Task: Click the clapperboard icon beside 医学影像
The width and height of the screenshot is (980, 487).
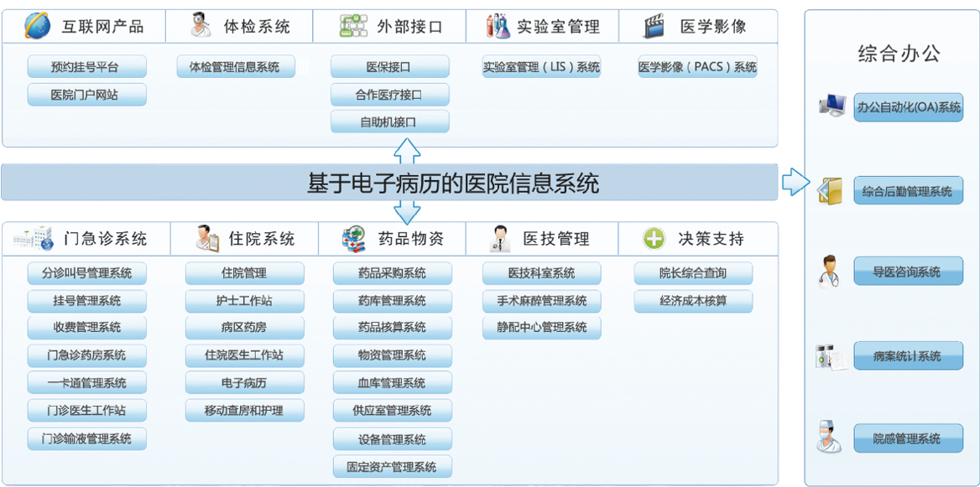Action: [x=654, y=26]
